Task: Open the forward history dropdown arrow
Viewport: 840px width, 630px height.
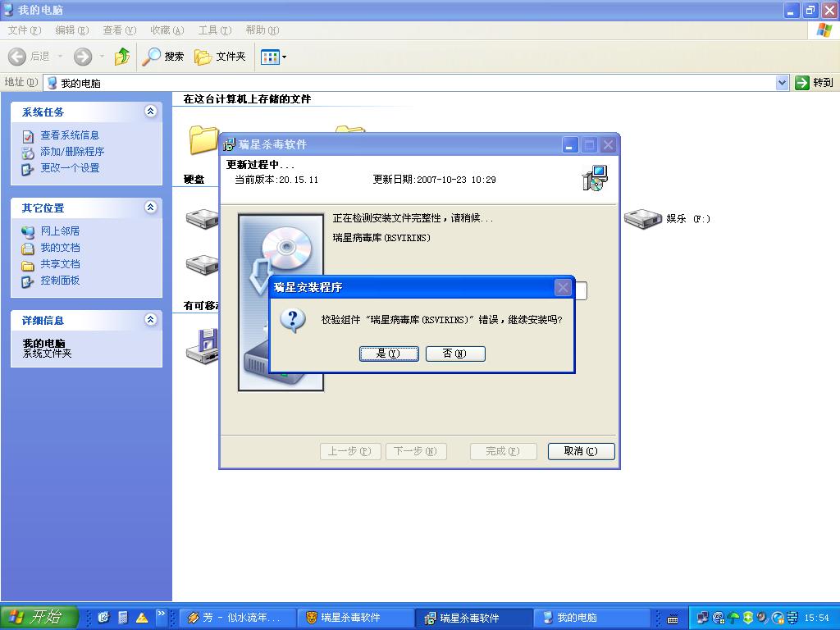Action: click(x=102, y=57)
